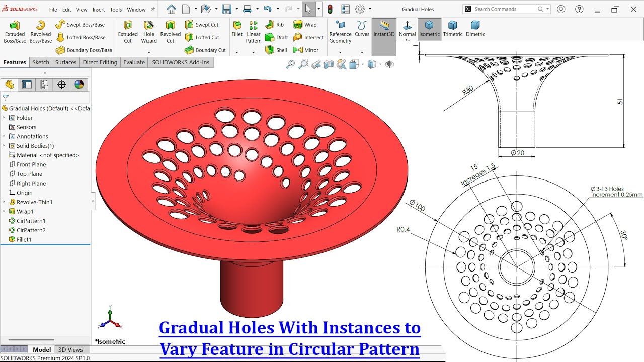Expand the Solid Bodies(1) node
Image resolution: width=644 pixels, height=362 pixels.
[x=4, y=146]
